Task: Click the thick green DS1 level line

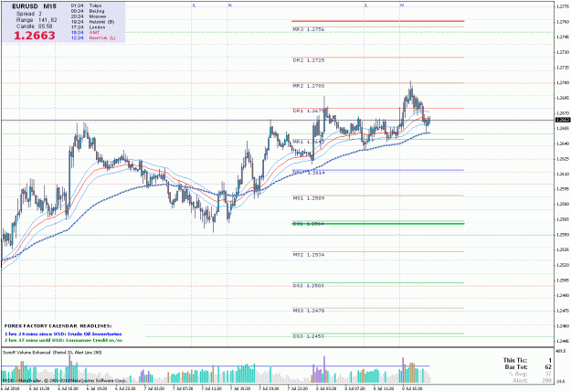Action: [x=377, y=223]
